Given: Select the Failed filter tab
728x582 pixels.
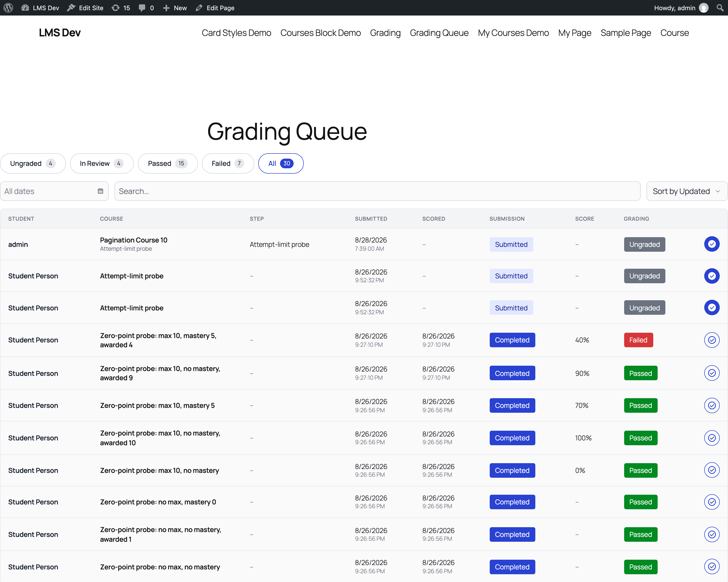Looking at the screenshot, I should pos(228,163).
